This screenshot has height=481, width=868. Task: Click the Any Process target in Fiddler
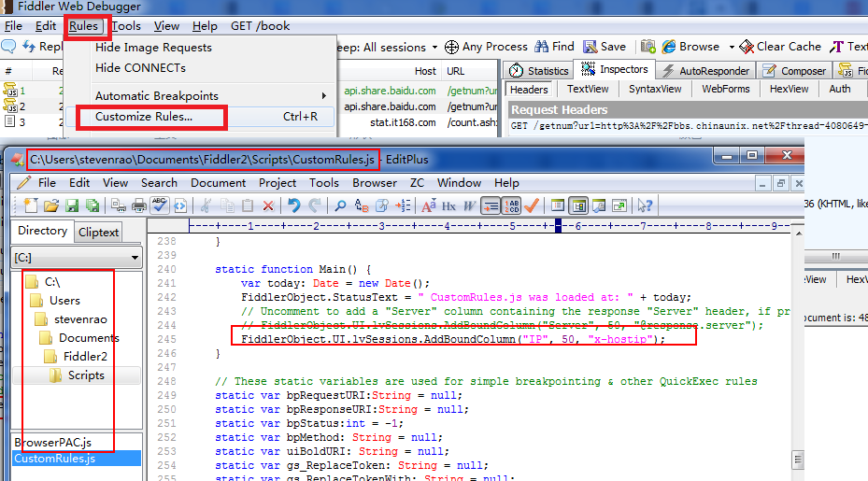486,47
